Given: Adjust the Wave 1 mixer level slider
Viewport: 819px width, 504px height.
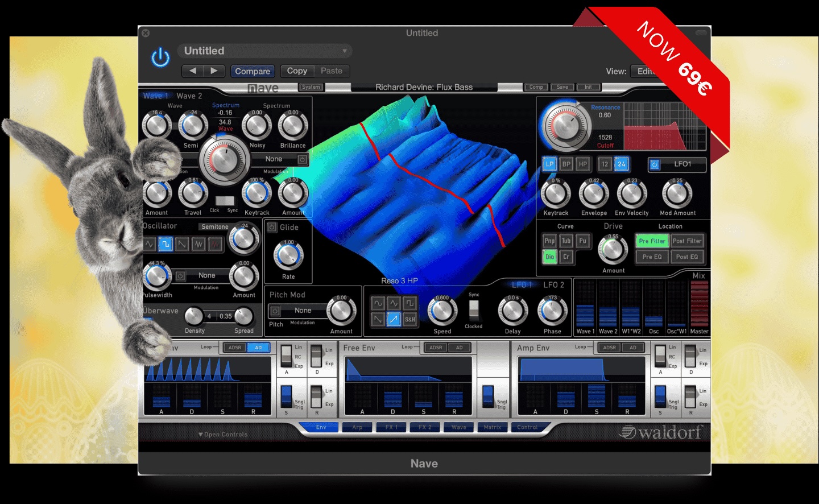Looking at the screenshot, I should tap(585, 304).
